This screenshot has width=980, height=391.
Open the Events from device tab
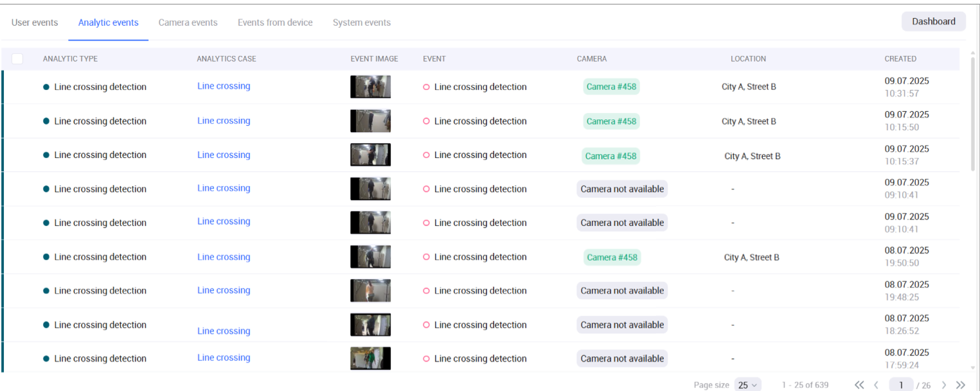275,22
